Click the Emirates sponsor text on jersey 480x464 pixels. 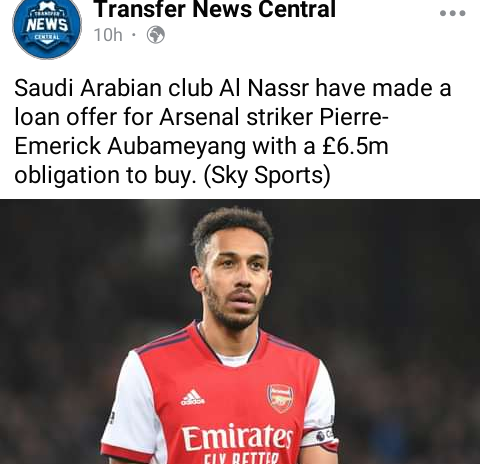[x=237, y=437]
